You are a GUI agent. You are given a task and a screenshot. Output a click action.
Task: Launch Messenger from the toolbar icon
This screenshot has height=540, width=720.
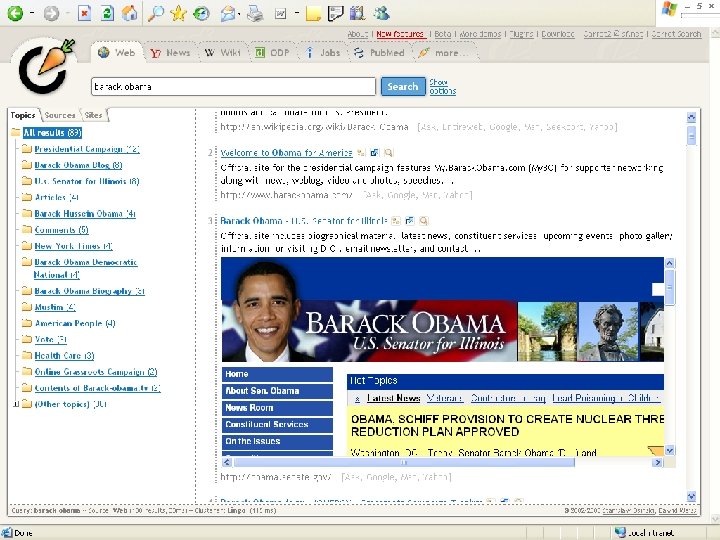pyautogui.click(x=381, y=13)
